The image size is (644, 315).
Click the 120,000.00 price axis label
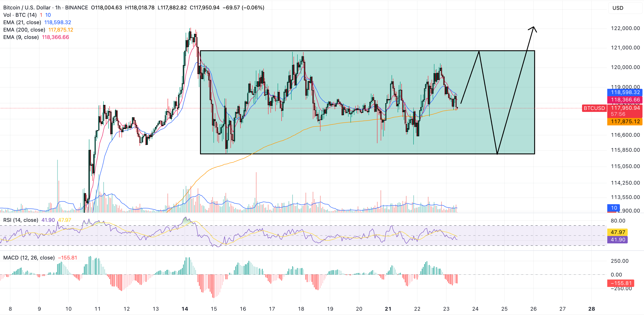tap(625, 67)
